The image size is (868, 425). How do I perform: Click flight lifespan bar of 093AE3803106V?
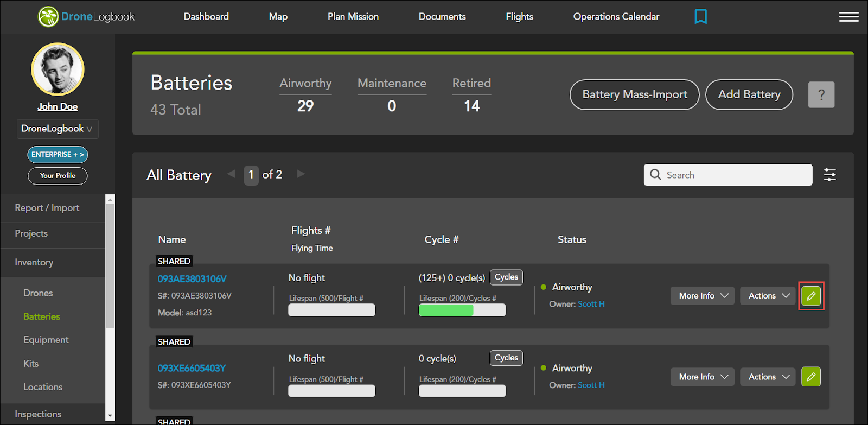click(x=331, y=310)
